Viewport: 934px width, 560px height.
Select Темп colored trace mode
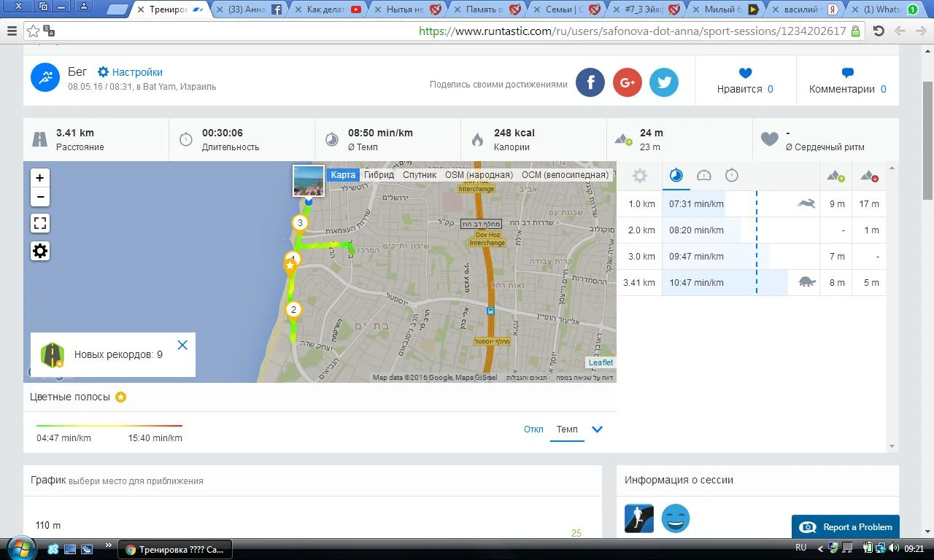point(567,429)
